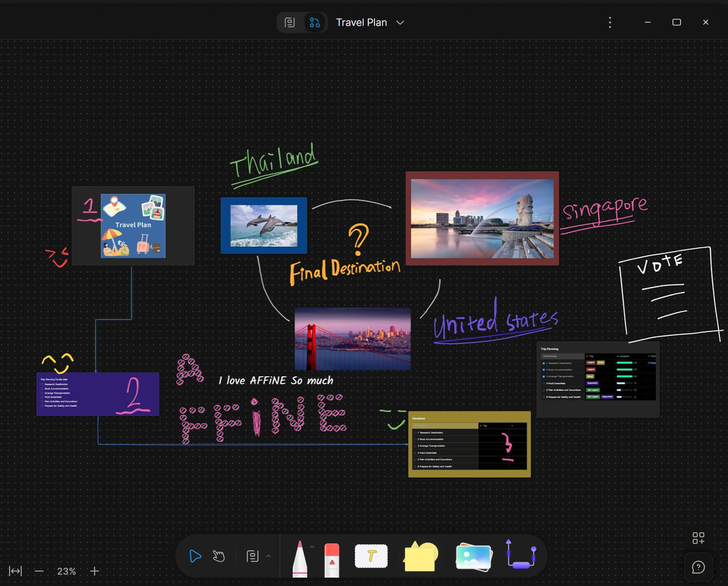Check Research Destination in purple to-do note

point(42,384)
